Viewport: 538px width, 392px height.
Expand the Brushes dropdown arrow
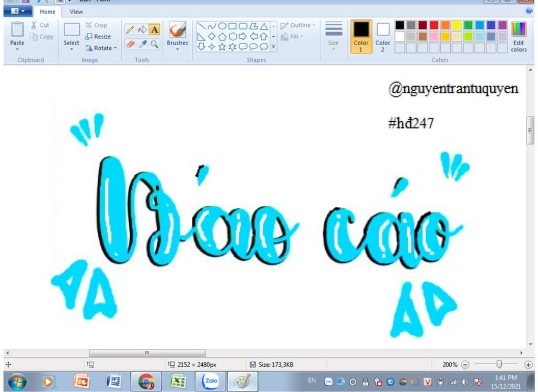coord(178,49)
